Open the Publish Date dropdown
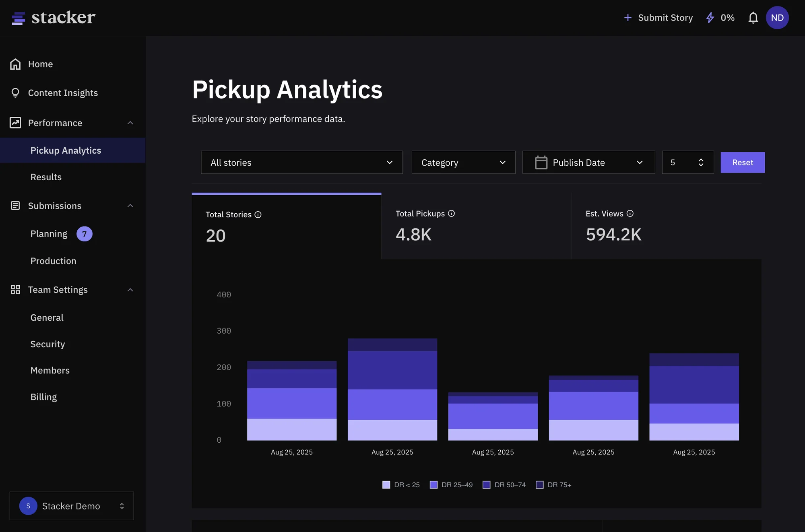This screenshot has width=805, height=532. 588,163
